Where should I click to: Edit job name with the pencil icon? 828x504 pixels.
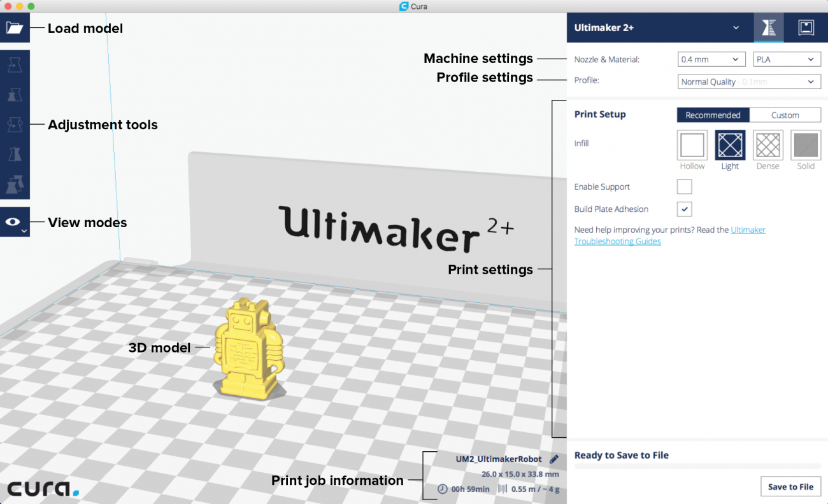pos(554,459)
